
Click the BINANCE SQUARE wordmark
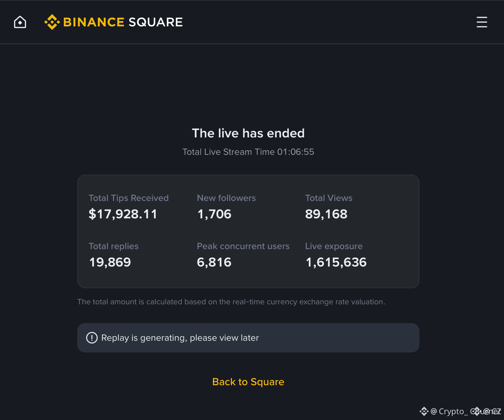[x=123, y=22]
